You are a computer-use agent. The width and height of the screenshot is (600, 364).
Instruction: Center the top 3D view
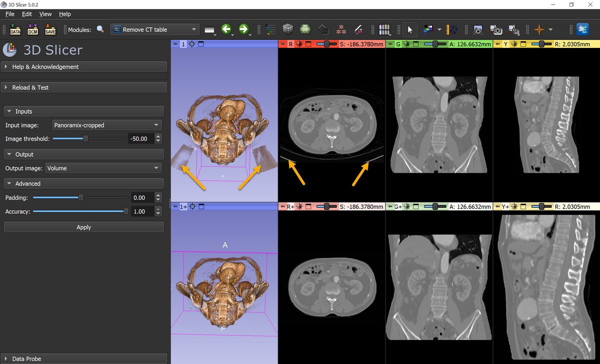tap(192, 44)
